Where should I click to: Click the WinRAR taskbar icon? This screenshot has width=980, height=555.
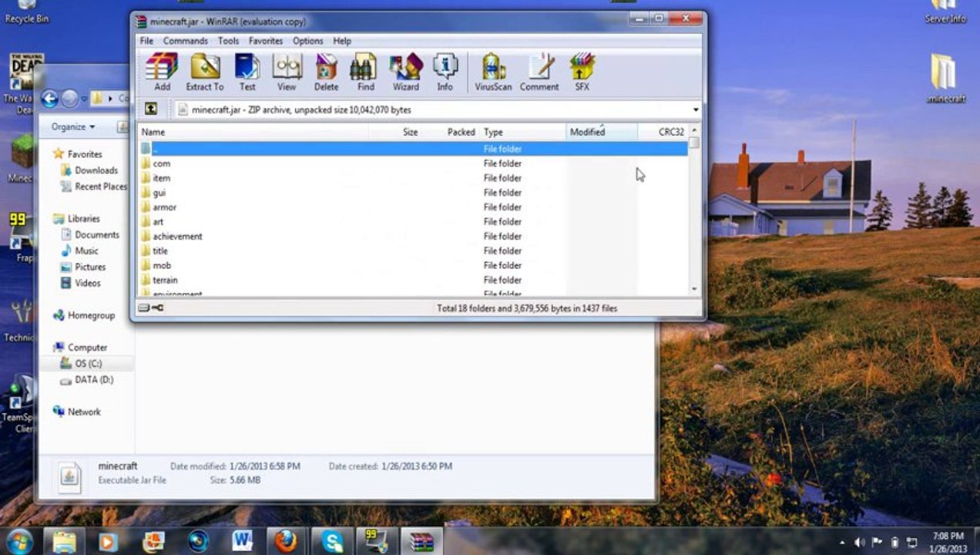(x=421, y=541)
